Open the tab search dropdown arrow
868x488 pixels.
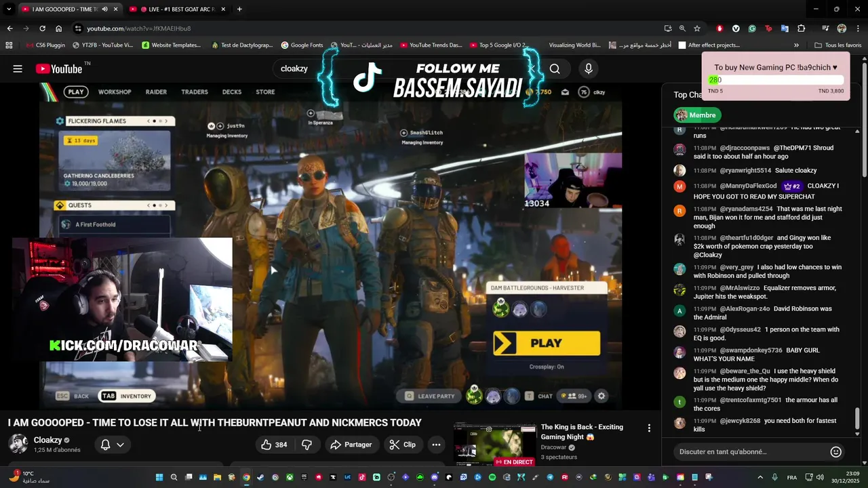9,9
